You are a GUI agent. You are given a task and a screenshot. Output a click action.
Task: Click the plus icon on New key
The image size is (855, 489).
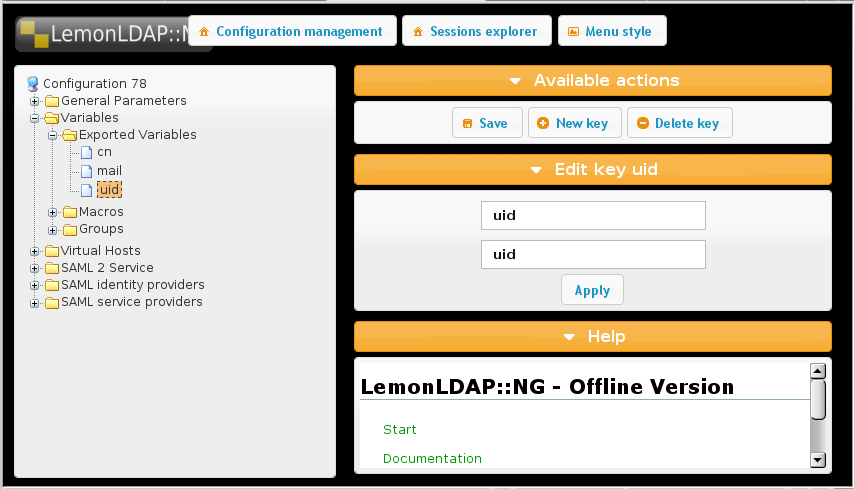point(543,123)
